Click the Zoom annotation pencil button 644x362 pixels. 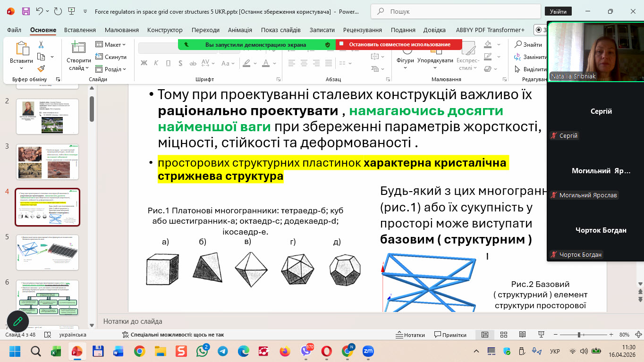point(18,321)
